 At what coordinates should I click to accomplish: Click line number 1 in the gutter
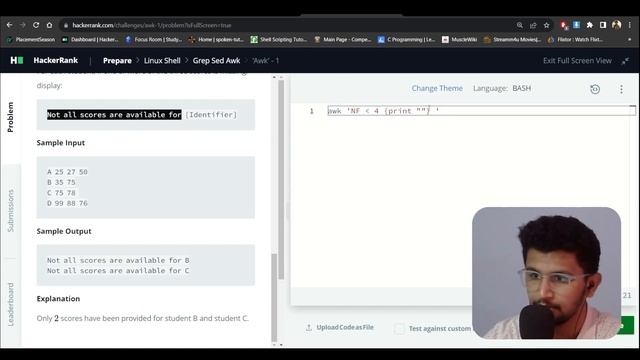pos(311,111)
